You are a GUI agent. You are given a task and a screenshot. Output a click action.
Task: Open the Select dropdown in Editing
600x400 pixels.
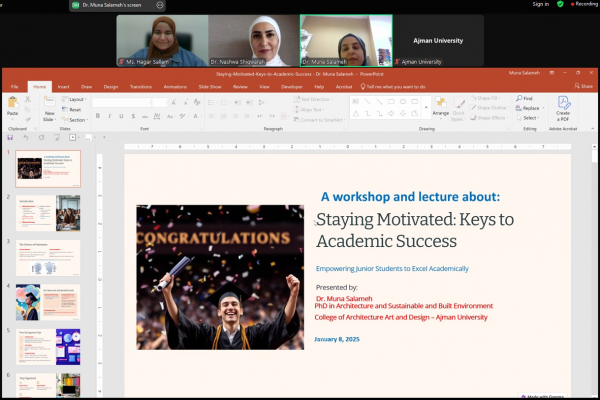[x=529, y=118]
